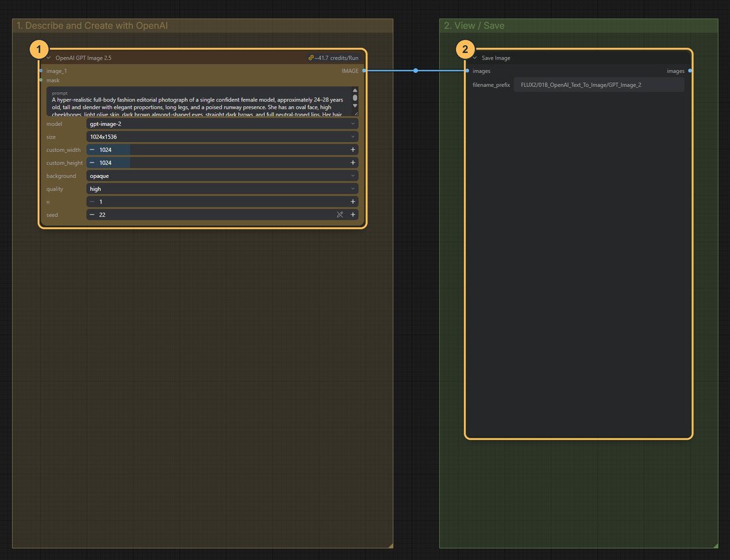
Task: Click the prompt scrollbar thumb
Action: click(355, 98)
